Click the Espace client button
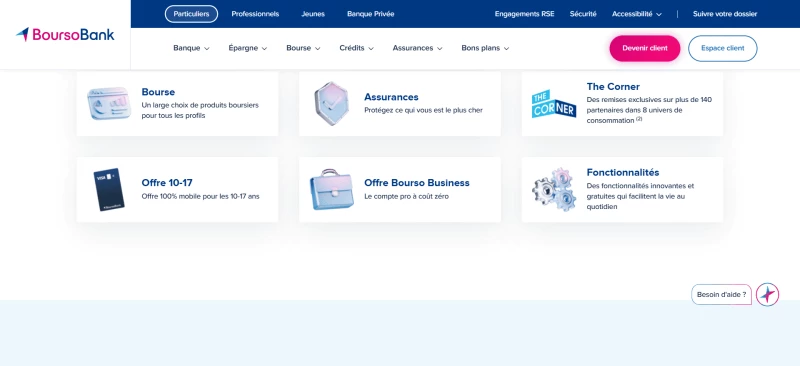 point(722,48)
